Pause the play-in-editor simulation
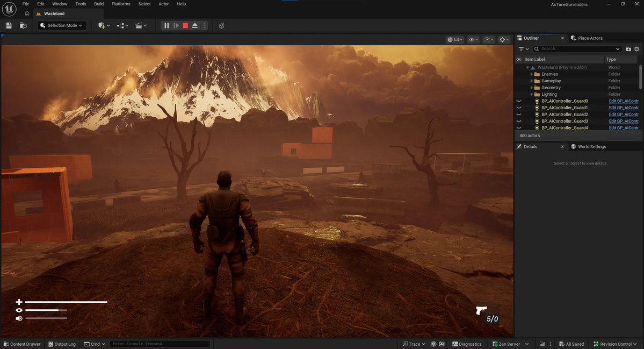Image resolution: width=644 pixels, height=349 pixels. 167,25
